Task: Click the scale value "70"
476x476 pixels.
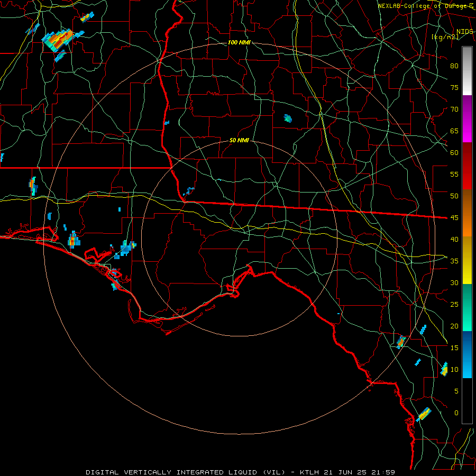Action: tap(454, 109)
